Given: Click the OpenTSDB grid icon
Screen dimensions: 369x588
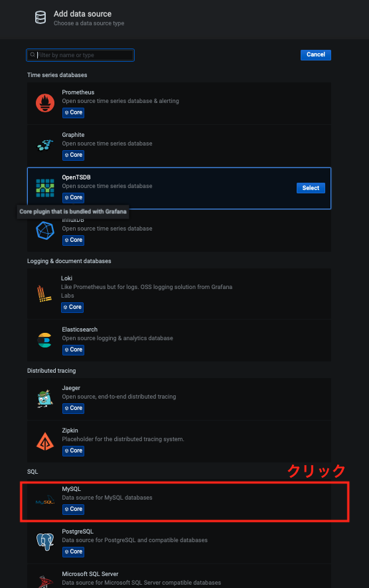Looking at the screenshot, I should click(x=45, y=188).
